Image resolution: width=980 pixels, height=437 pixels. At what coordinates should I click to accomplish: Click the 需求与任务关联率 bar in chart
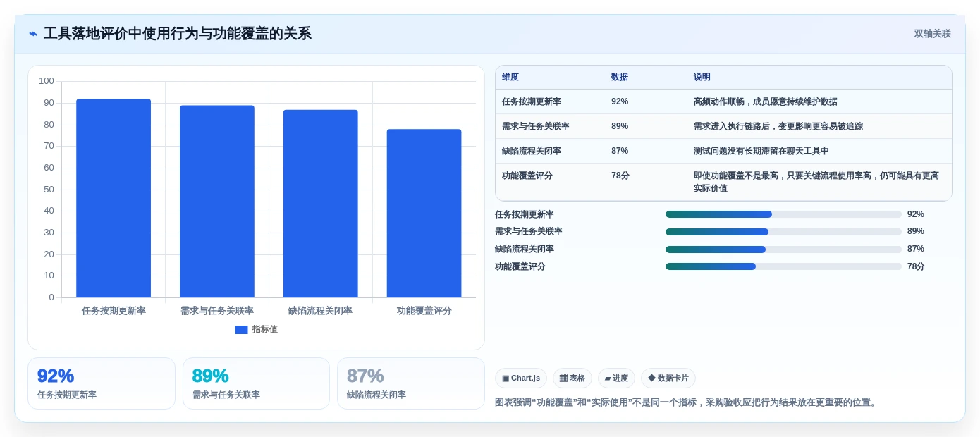pos(217,202)
